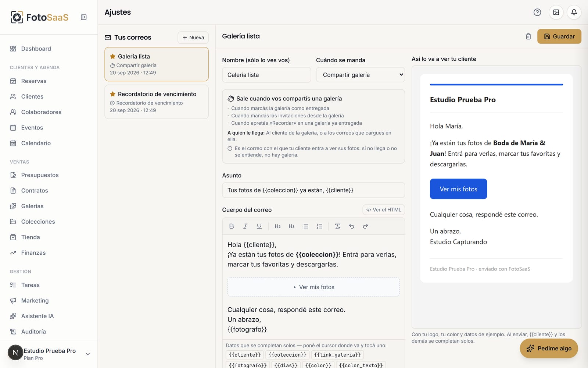Set heading H3 in editor toolbar
Viewport: 588px width, 368px height.
click(291, 226)
